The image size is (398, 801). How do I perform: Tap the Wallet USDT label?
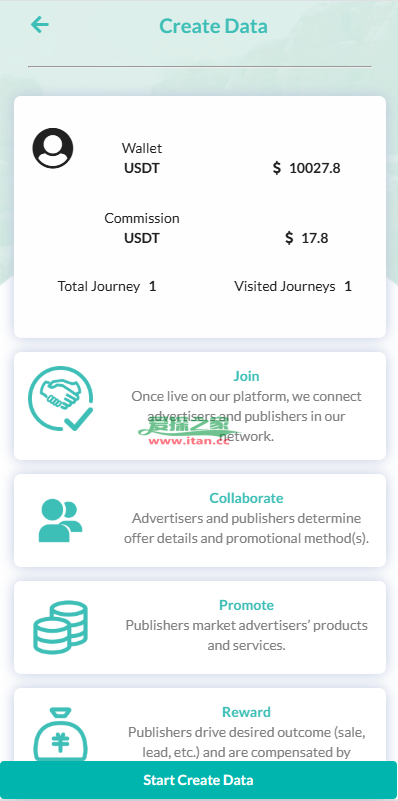(x=142, y=158)
